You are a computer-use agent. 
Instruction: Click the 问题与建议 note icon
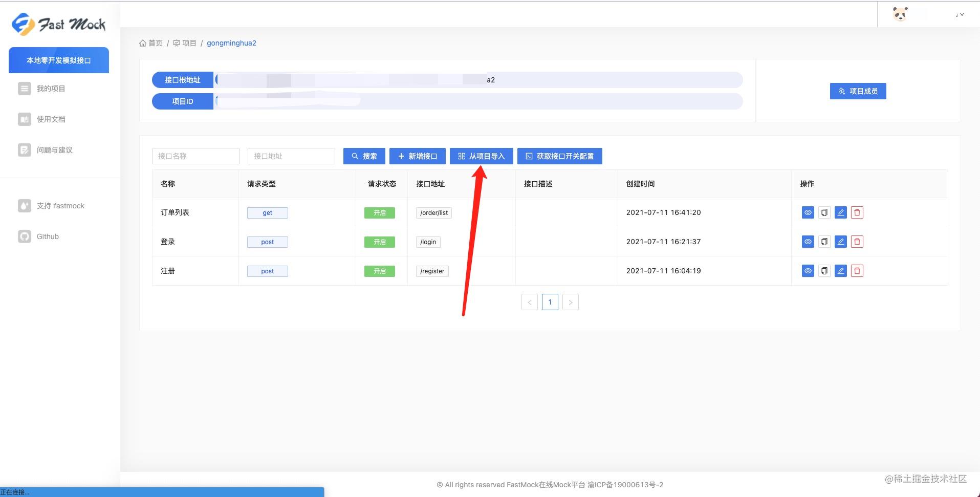tap(25, 150)
